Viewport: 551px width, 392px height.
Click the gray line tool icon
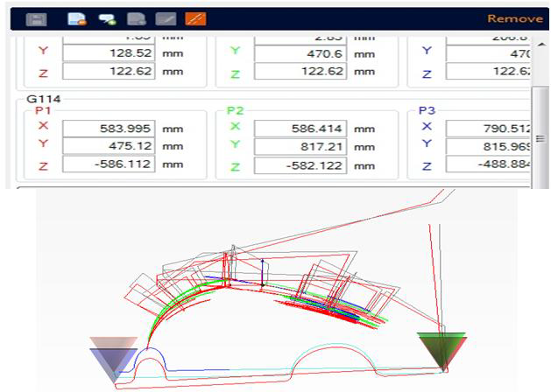click(x=166, y=18)
